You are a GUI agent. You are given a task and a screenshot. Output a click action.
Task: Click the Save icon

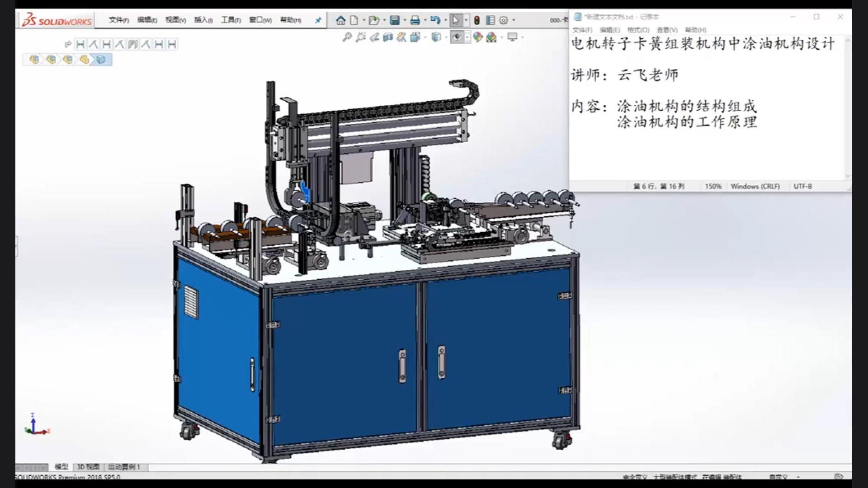pos(395,20)
